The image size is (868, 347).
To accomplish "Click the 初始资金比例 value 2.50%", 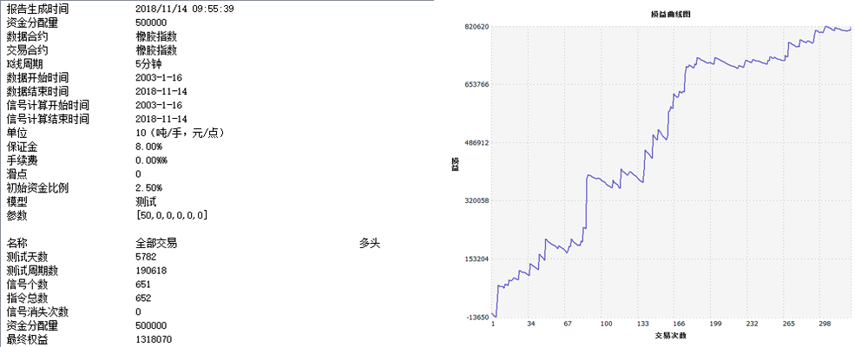I will 149,187.
